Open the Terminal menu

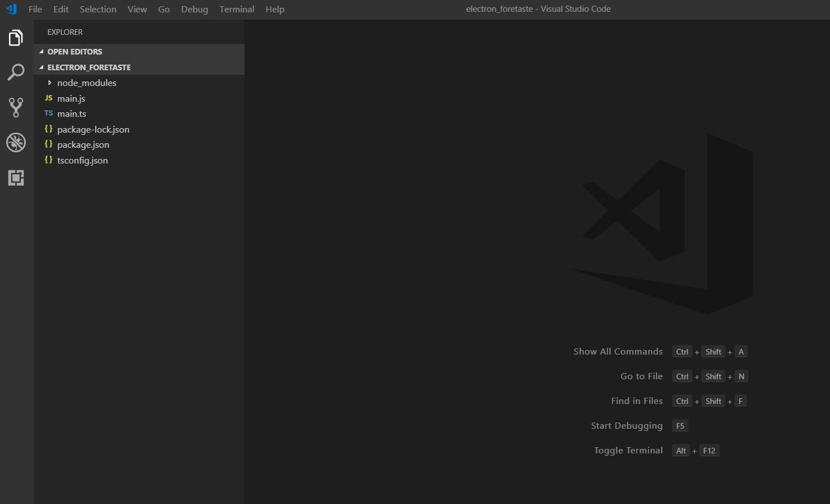237,9
